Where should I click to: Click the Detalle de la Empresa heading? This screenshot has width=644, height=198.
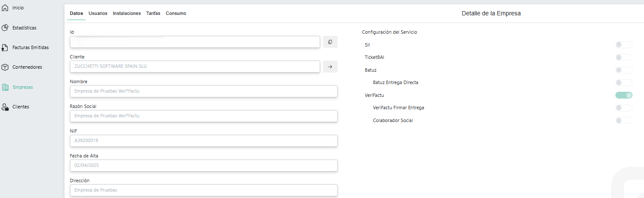491,13
